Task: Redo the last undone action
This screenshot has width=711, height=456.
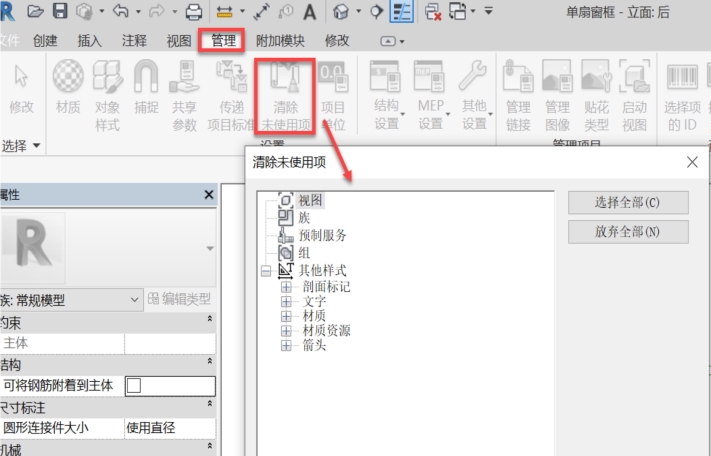Action: pos(156,11)
